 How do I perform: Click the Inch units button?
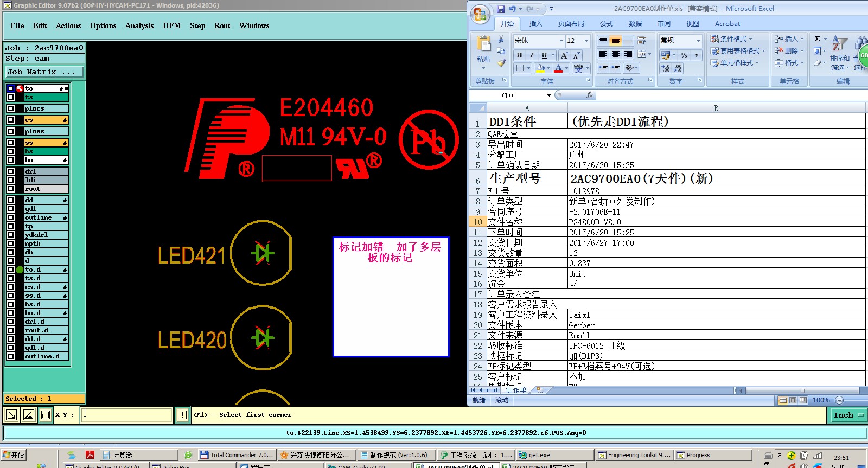(847, 415)
